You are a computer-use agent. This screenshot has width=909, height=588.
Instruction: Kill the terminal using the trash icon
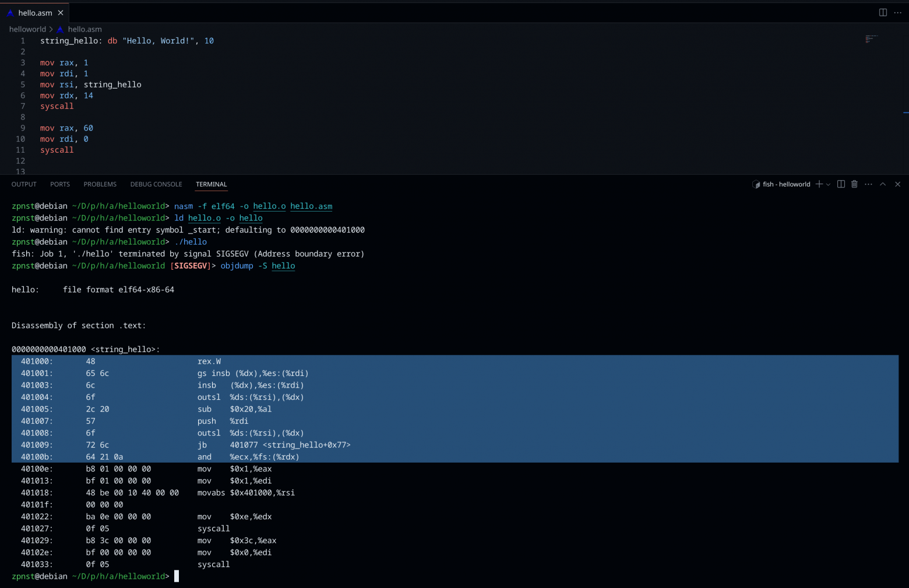click(854, 184)
